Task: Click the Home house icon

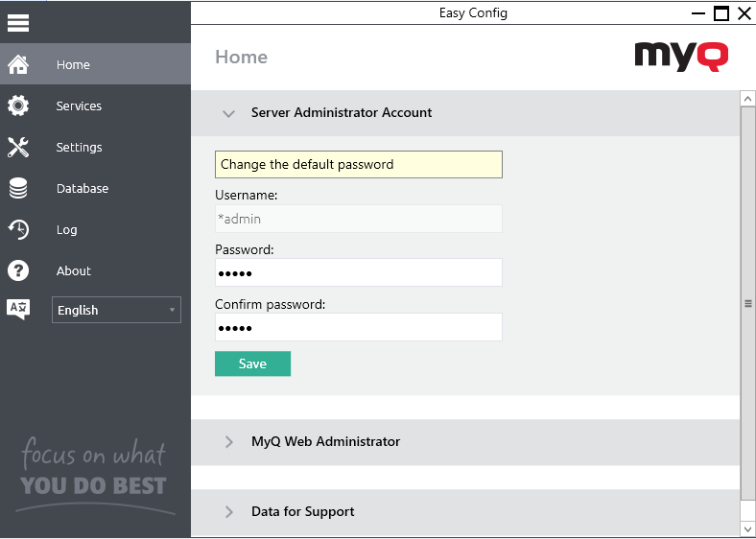Action: point(18,65)
